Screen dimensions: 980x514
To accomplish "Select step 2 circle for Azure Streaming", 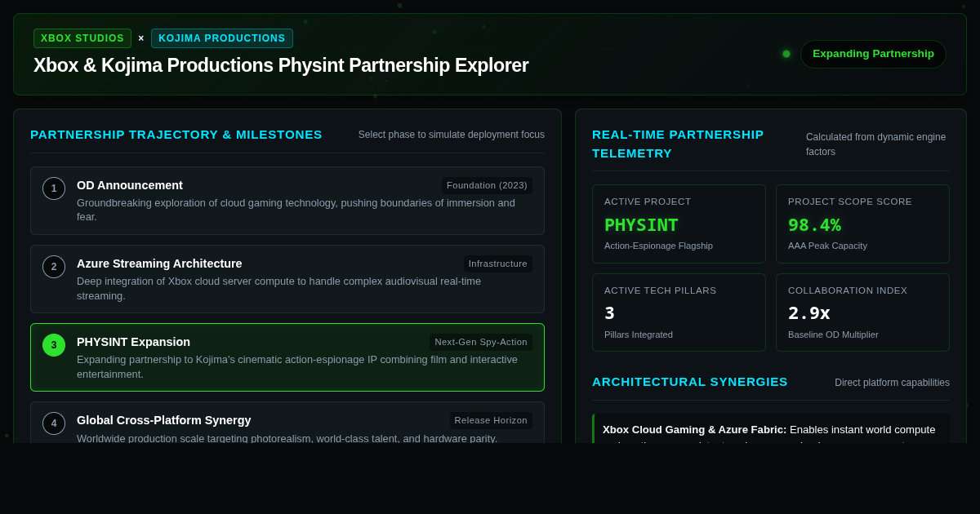I will point(54,267).
